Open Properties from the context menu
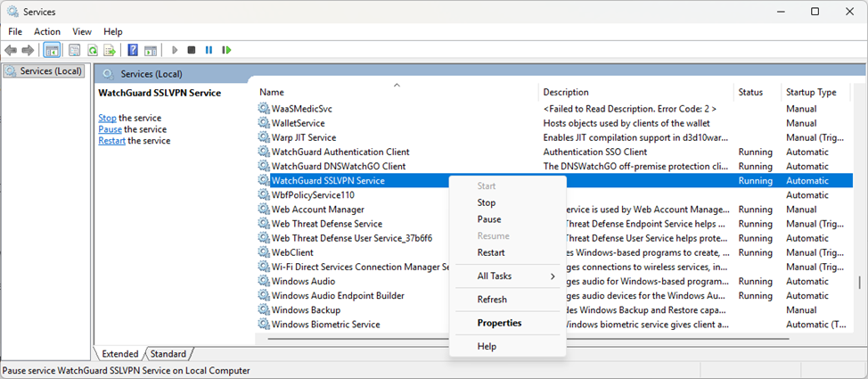This screenshot has width=868, height=379. (x=499, y=323)
